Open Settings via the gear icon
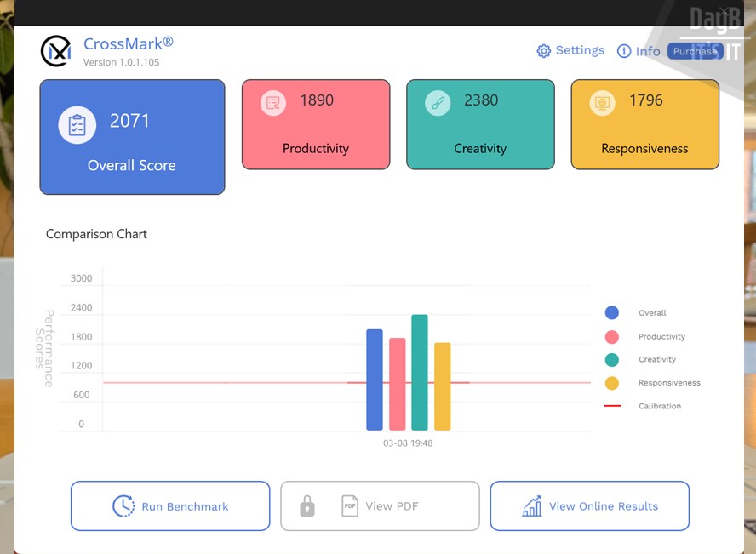 [x=543, y=51]
